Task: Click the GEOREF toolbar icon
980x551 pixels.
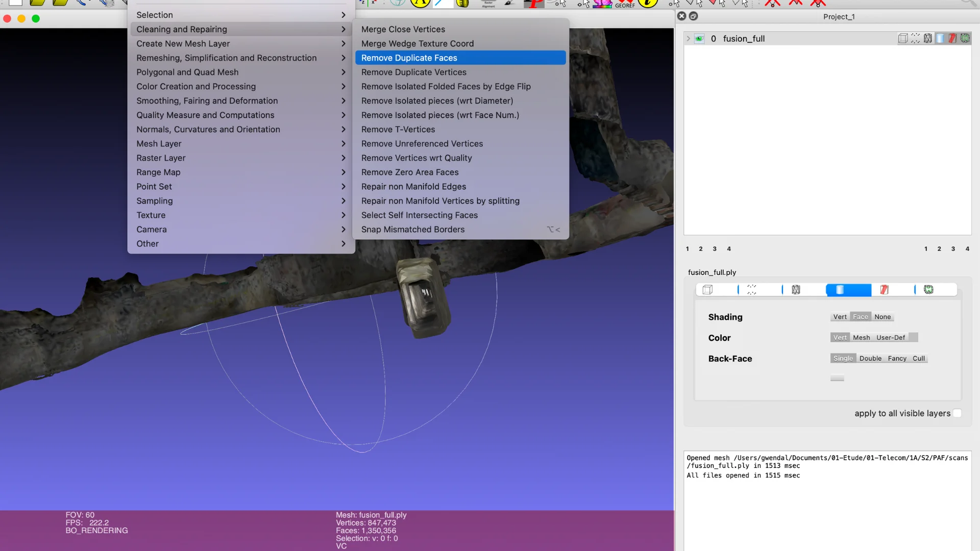Action: point(625,4)
